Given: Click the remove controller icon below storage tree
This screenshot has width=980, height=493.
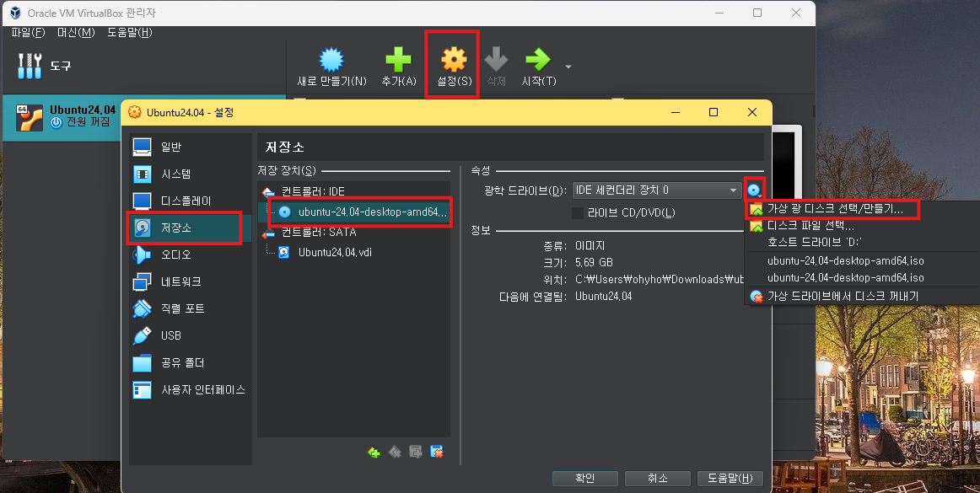Looking at the screenshot, I should tap(395, 452).
